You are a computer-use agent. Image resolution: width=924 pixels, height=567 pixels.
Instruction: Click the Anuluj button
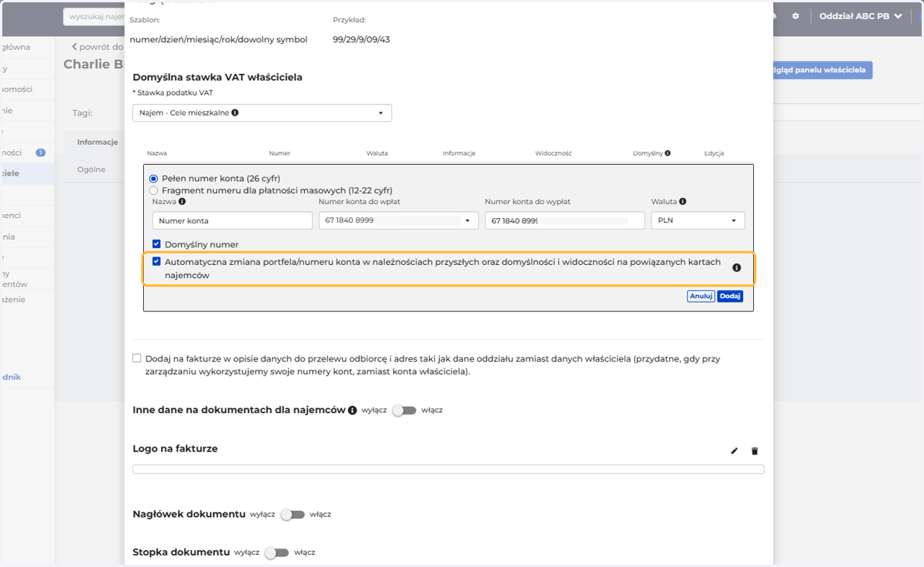point(701,296)
